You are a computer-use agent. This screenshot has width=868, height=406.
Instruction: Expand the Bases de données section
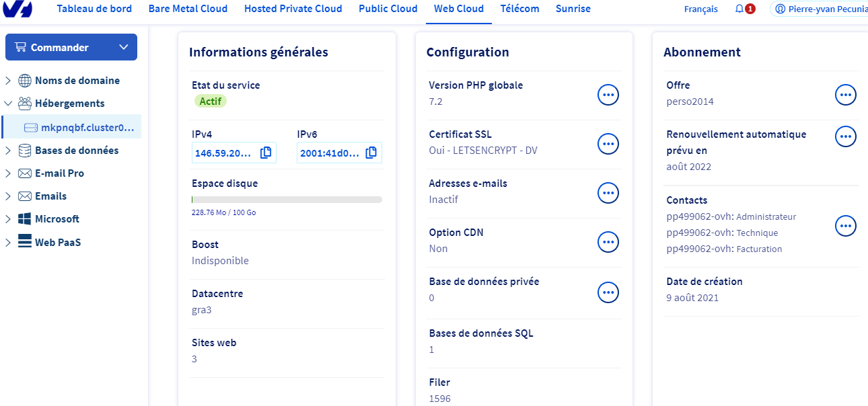tap(8, 151)
